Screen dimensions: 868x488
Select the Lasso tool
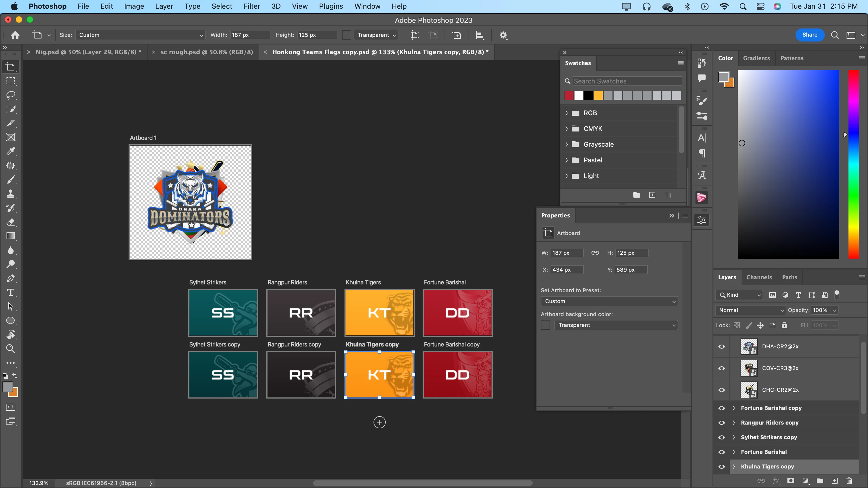click(x=11, y=95)
